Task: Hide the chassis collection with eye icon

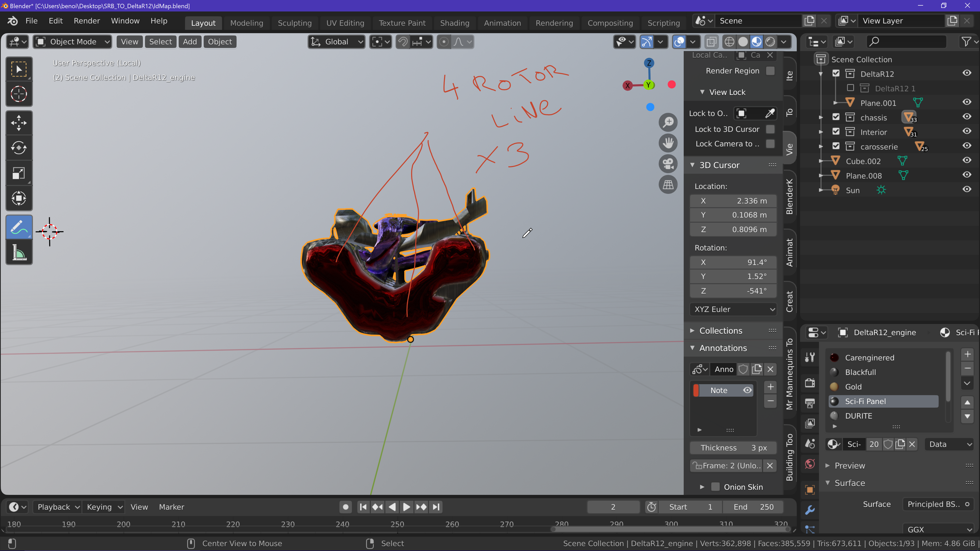Action: pos(967,117)
